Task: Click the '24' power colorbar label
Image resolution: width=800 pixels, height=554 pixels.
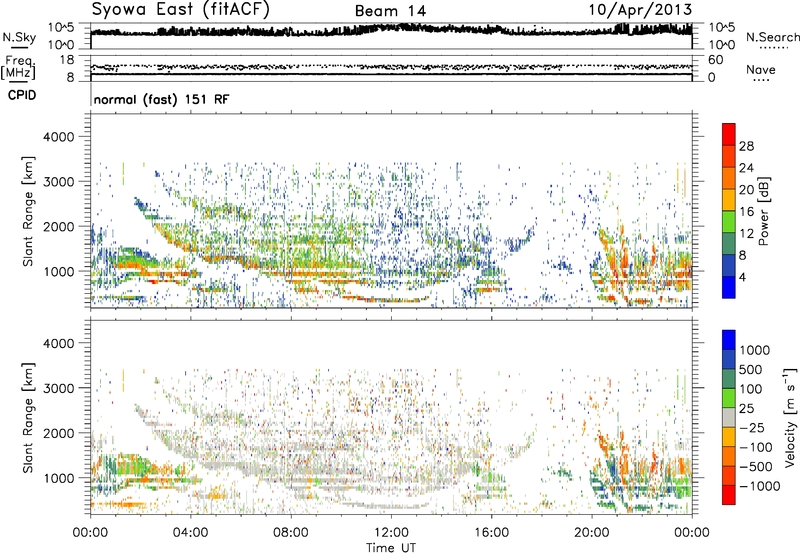Action: pos(746,168)
